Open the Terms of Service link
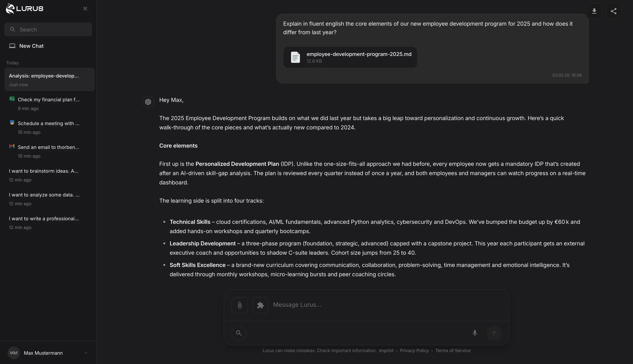This screenshot has height=364, width=633. coord(453,350)
